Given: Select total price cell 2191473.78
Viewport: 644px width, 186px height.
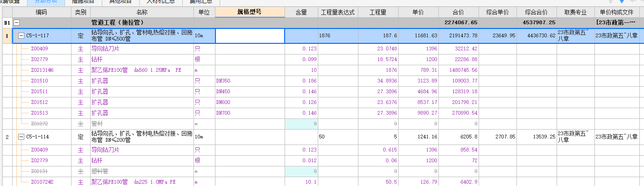Looking at the screenshot, I should [459, 35].
